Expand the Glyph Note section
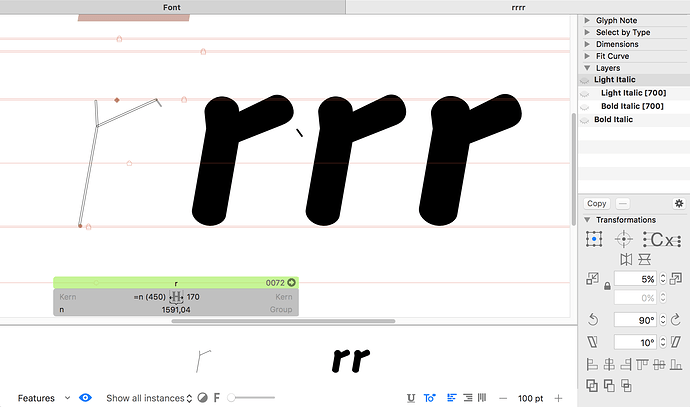Screen dimensions: 690x407 [x=587, y=20]
